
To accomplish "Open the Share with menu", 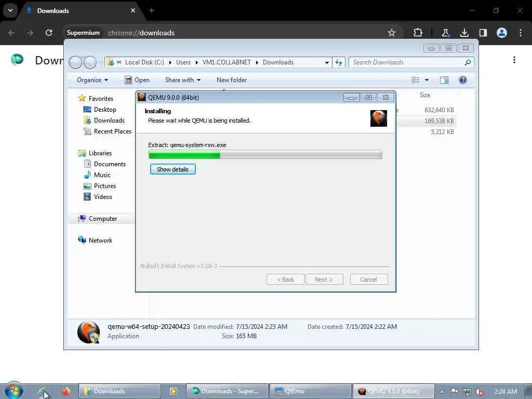I will point(182,79).
